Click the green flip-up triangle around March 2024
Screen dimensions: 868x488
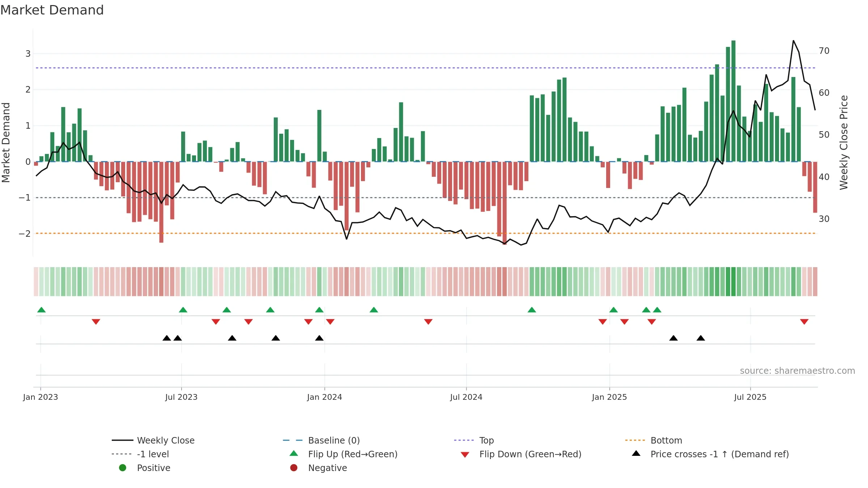click(x=374, y=310)
